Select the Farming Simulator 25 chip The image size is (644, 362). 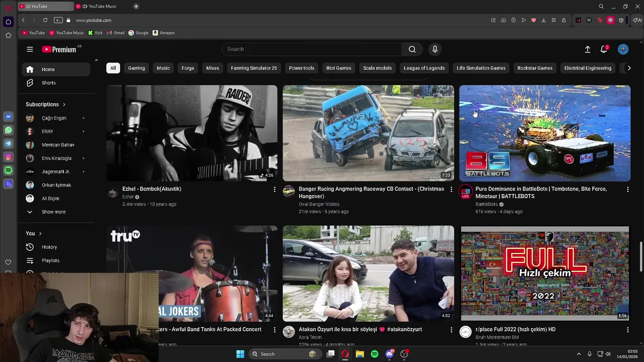[x=254, y=68]
